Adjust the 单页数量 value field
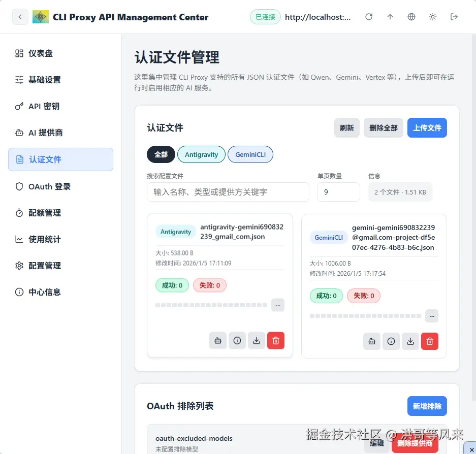 pyautogui.click(x=338, y=192)
